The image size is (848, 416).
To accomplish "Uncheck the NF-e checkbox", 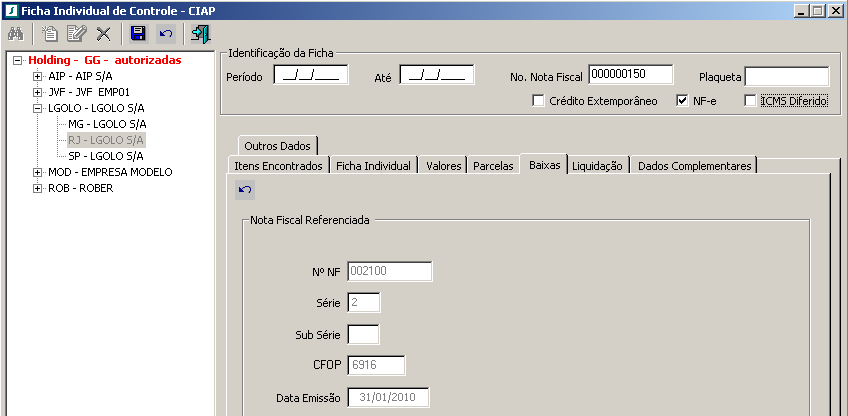I will (683, 101).
